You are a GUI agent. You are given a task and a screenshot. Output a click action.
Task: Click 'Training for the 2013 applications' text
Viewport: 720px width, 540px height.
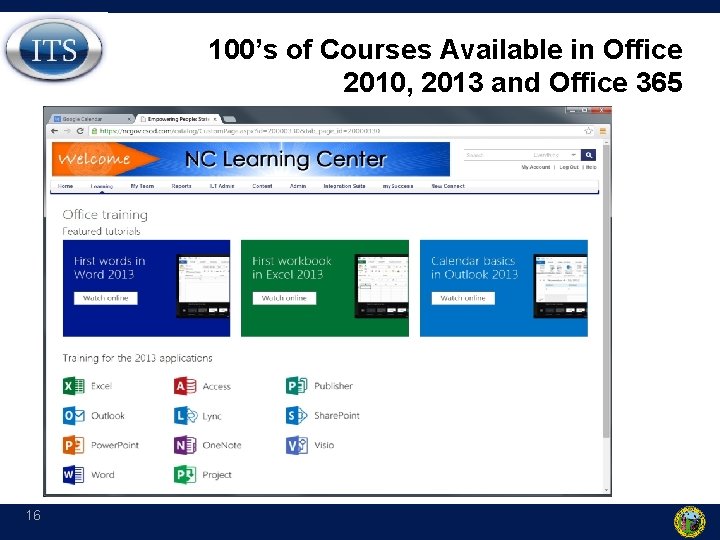point(137,358)
